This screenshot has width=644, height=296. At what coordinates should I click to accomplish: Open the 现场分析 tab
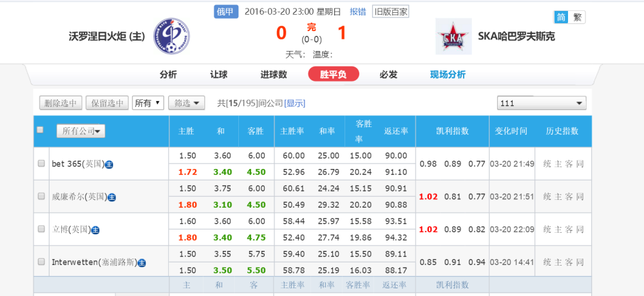coord(448,75)
